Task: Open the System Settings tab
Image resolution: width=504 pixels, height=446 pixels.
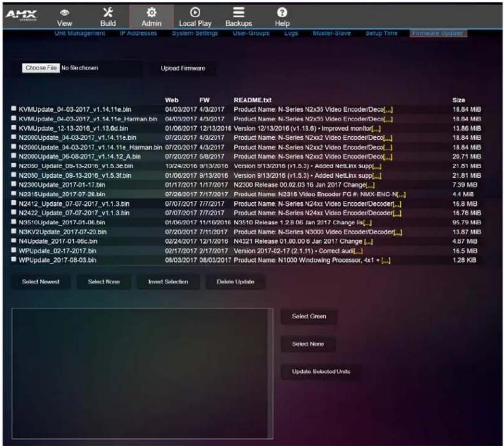Action: [195, 33]
